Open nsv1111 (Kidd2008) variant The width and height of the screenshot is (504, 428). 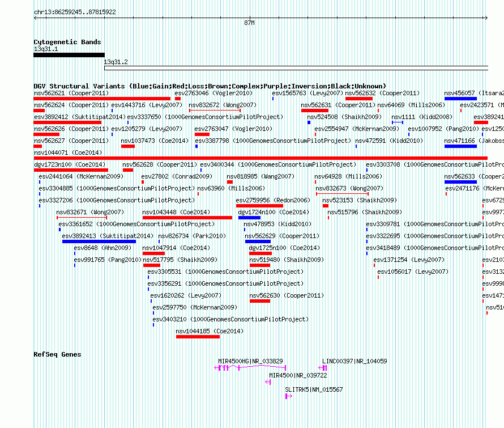422,117
